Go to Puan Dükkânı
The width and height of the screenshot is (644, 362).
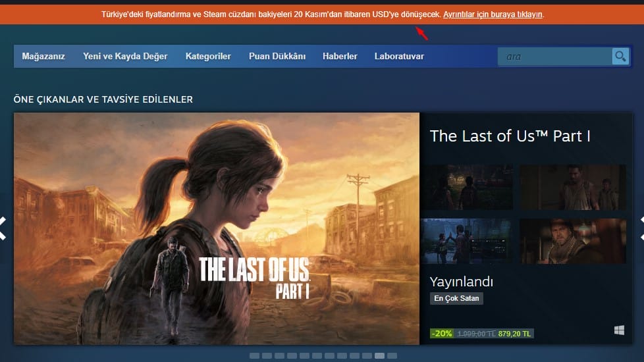(277, 56)
